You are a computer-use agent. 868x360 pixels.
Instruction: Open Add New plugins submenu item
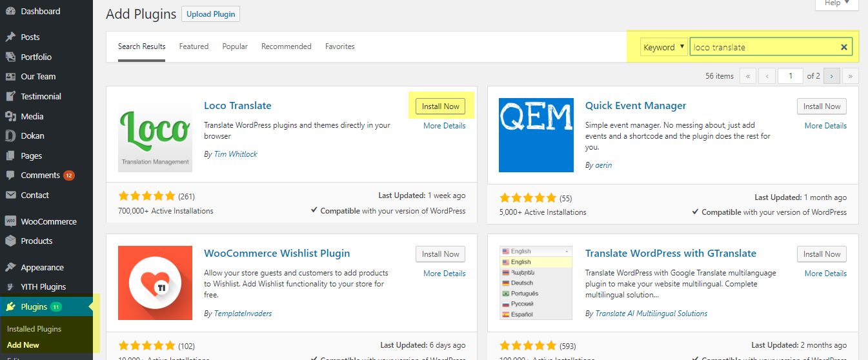click(x=23, y=345)
